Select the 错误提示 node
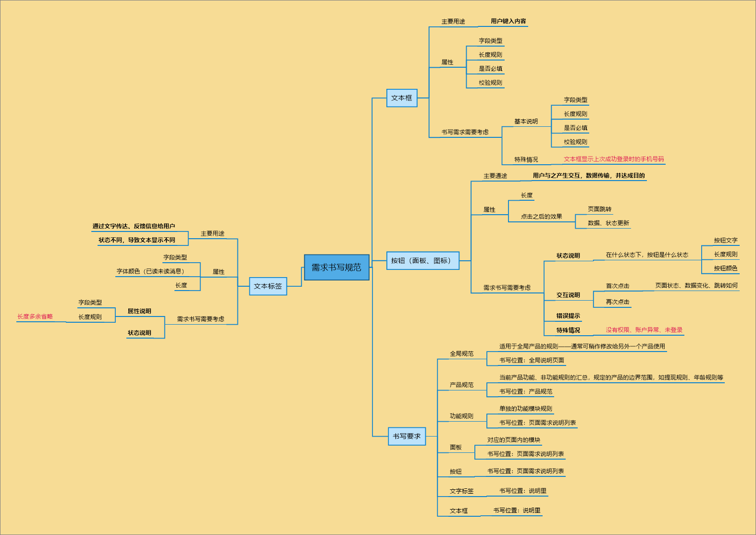The width and height of the screenshot is (756, 535). tap(568, 316)
